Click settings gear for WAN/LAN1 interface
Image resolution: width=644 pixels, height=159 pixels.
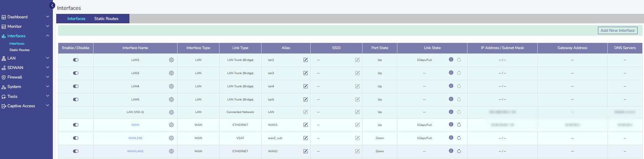[x=171, y=151]
